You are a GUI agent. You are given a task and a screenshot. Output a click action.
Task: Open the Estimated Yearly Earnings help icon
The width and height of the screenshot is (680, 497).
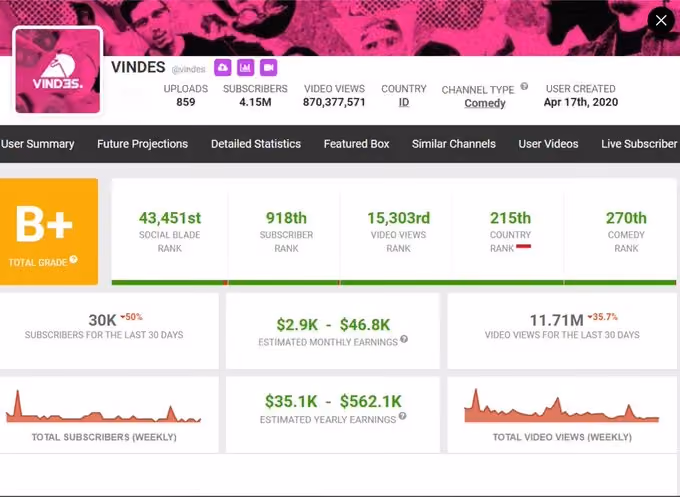pos(402,416)
